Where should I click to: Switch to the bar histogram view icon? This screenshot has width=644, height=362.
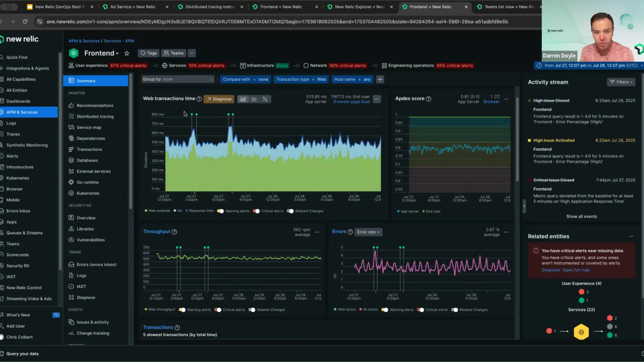click(x=254, y=99)
